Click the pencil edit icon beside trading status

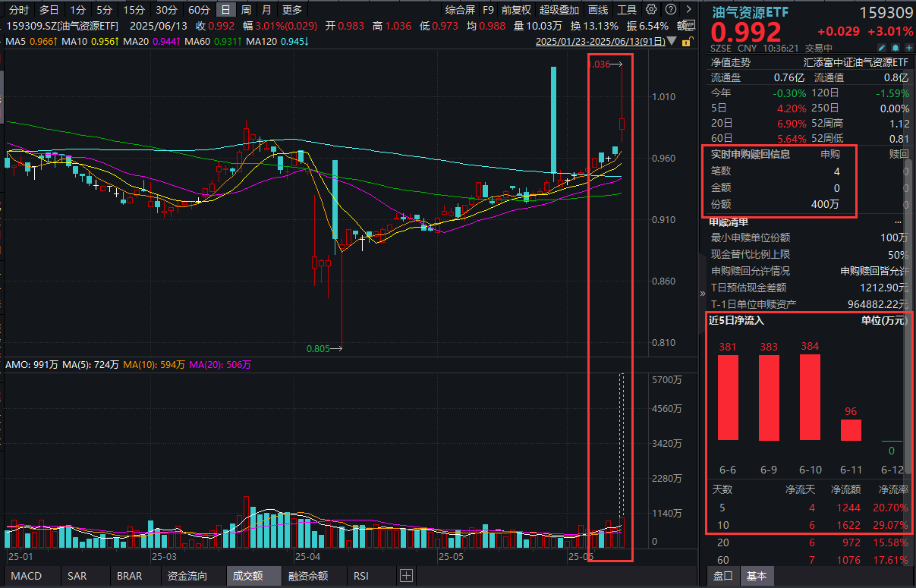click(881, 48)
